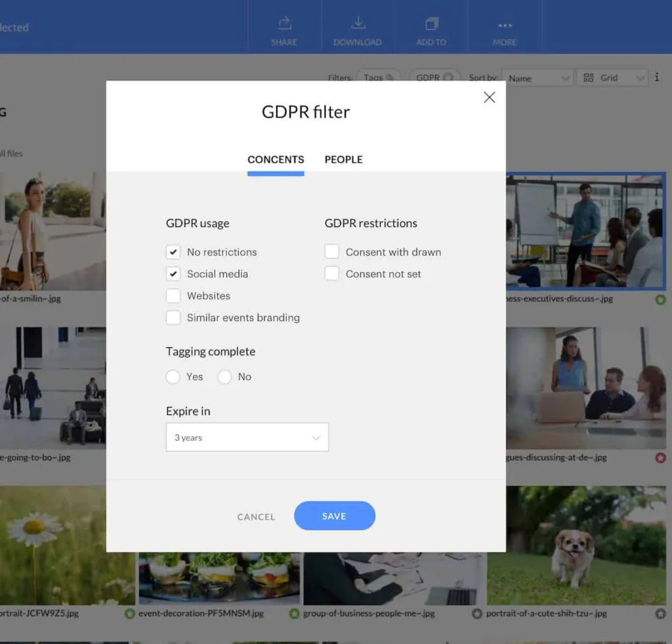Select the smiling woman thumbnail
The image size is (672, 644).
[52, 231]
